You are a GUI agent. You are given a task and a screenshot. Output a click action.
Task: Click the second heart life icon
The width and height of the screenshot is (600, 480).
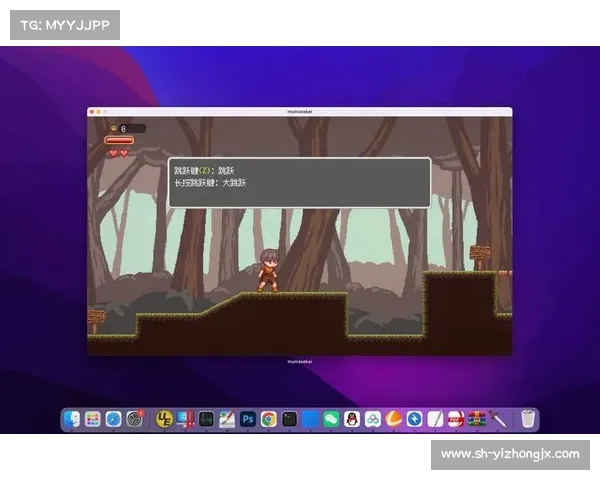[x=124, y=153]
